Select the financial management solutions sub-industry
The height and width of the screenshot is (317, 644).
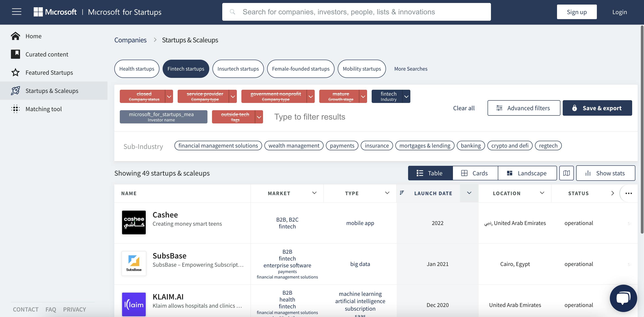218,146
